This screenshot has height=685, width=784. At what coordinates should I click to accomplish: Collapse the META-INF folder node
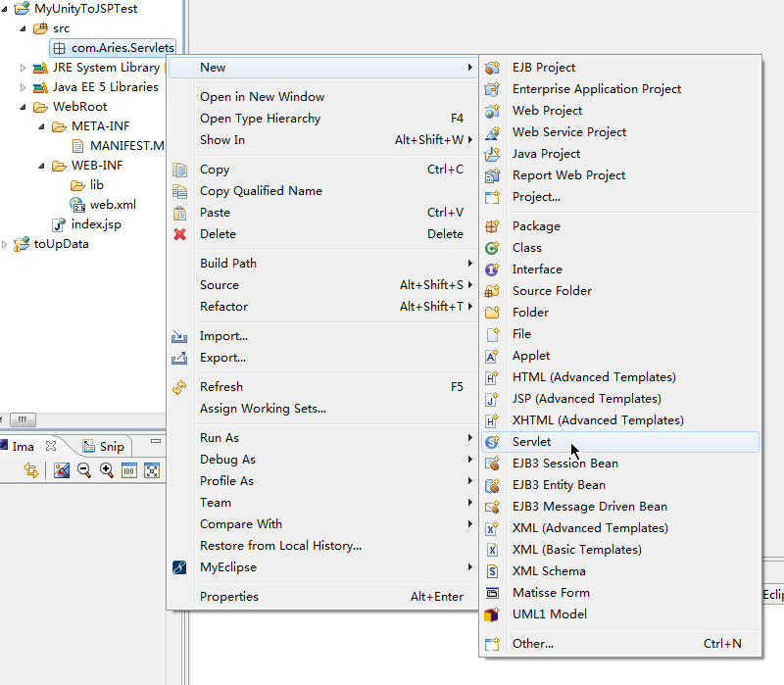(41, 126)
